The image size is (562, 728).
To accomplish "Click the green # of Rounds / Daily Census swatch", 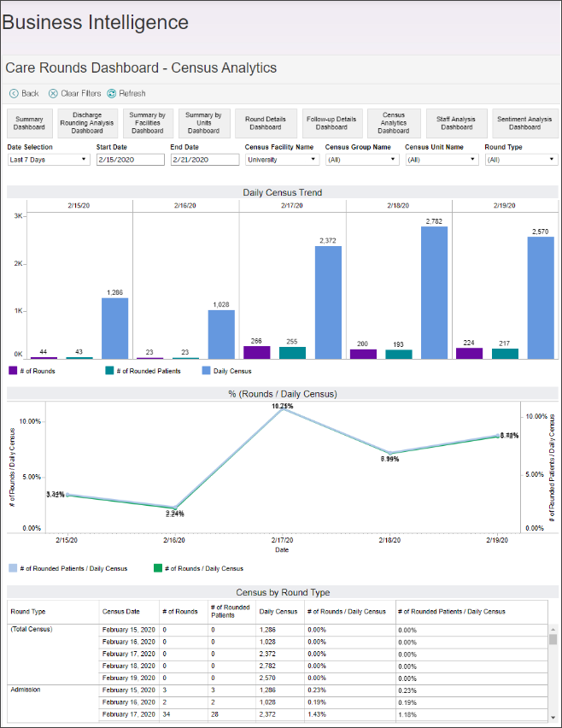I will (x=156, y=567).
